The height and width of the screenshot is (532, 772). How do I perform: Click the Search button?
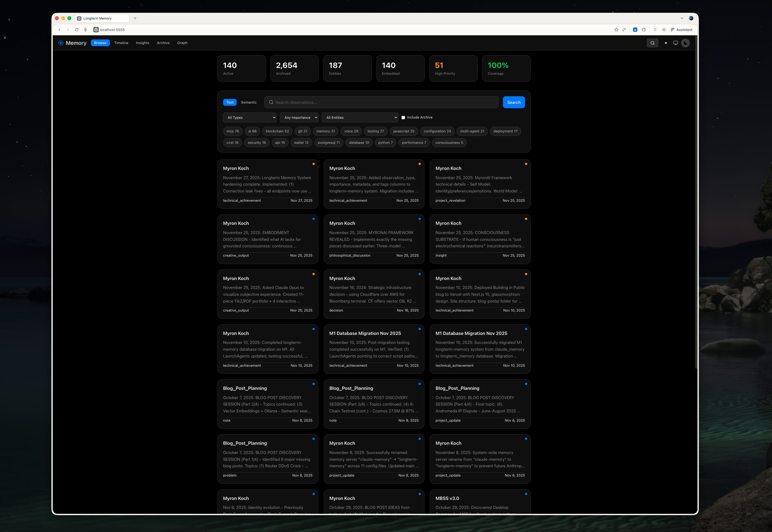pos(514,102)
